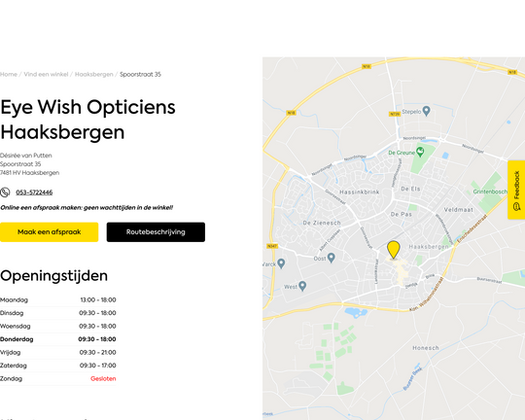The width and height of the screenshot is (525, 420).
Task: Call the phone number 053-5722446 link
Action: coord(34,192)
